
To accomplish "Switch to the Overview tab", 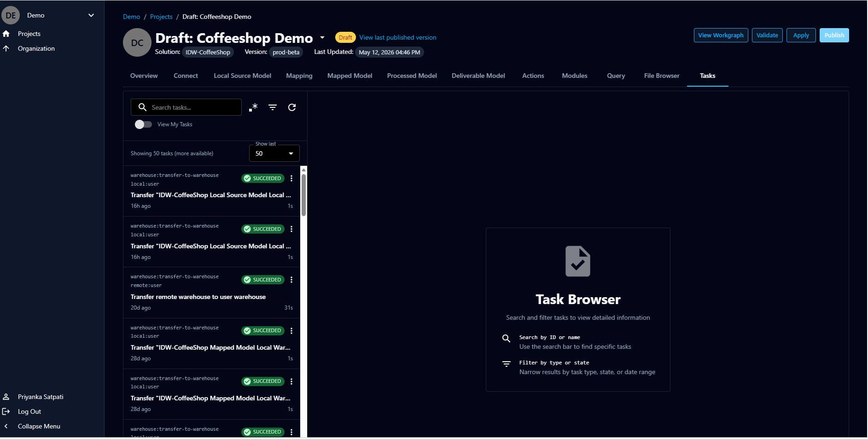I will 144,76.
